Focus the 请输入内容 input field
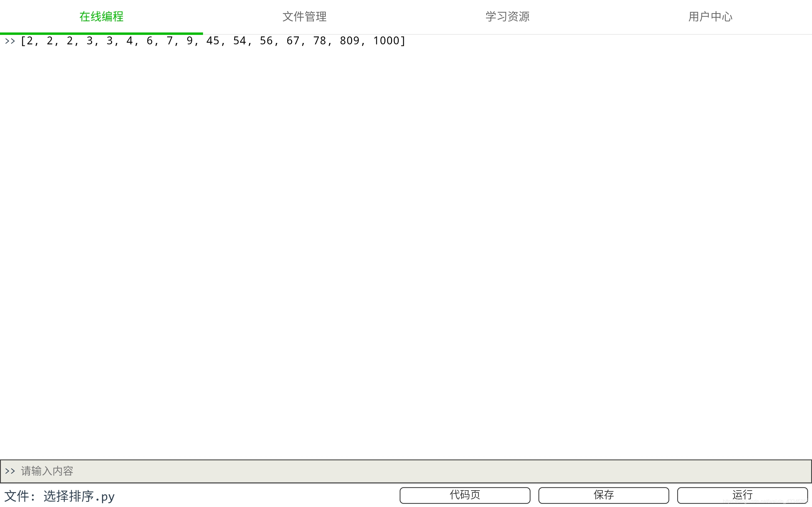 point(403,471)
